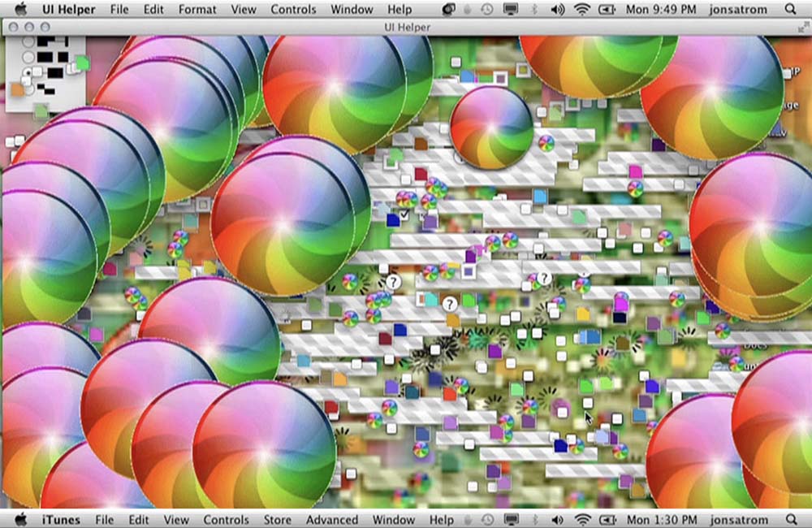Click the Mon 9:49 PM clock
The height and width of the screenshot is (528, 812).
point(661,9)
